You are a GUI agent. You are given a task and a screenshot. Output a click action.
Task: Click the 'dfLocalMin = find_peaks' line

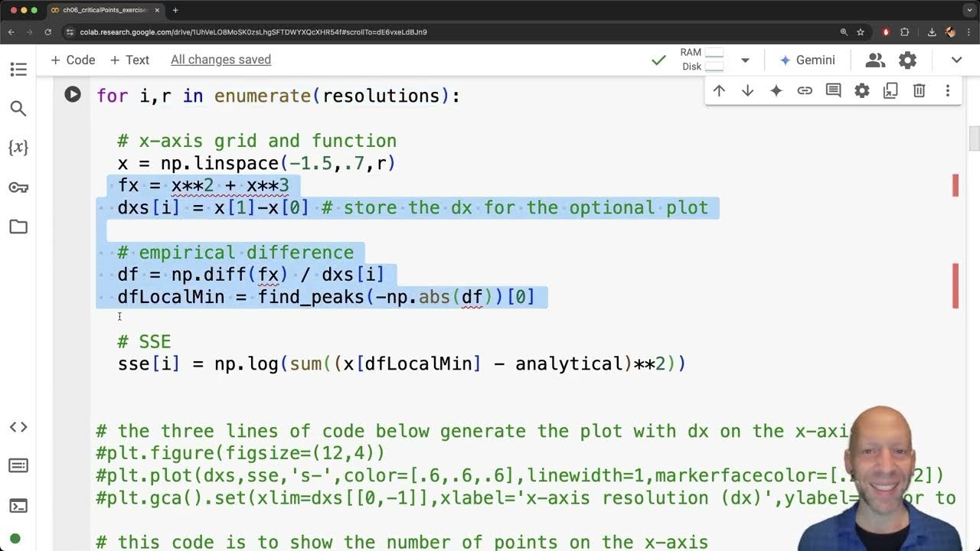pyautogui.click(x=326, y=297)
